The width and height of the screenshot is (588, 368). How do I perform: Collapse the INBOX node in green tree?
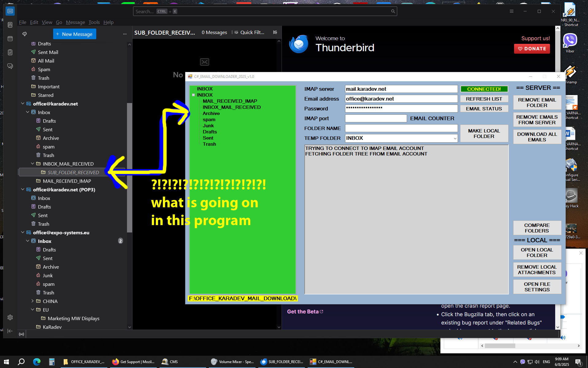194,95
